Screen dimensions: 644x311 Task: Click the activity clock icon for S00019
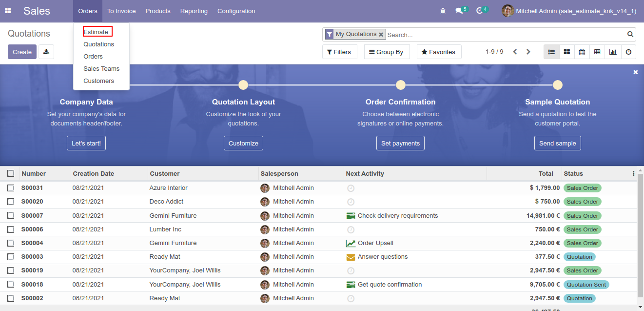click(351, 270)
